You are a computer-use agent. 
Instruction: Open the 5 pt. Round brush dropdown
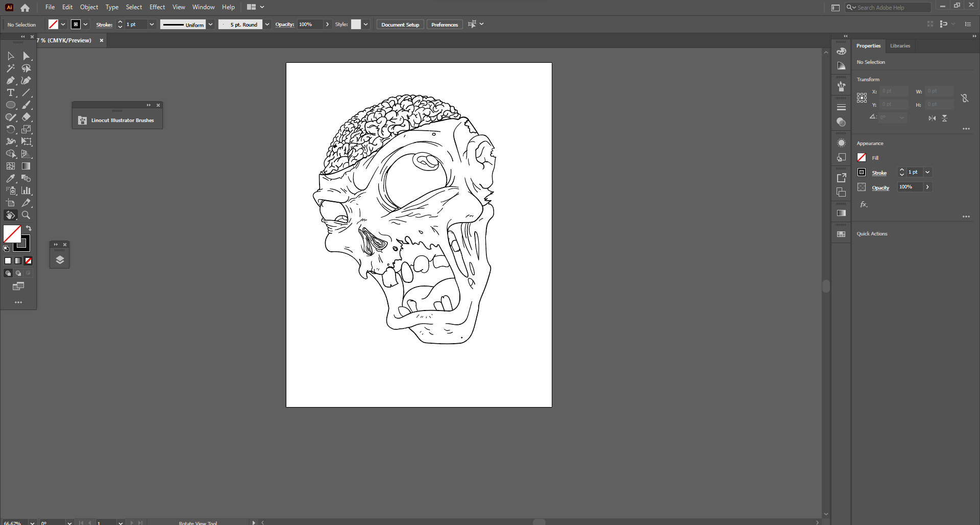(267, 24)
